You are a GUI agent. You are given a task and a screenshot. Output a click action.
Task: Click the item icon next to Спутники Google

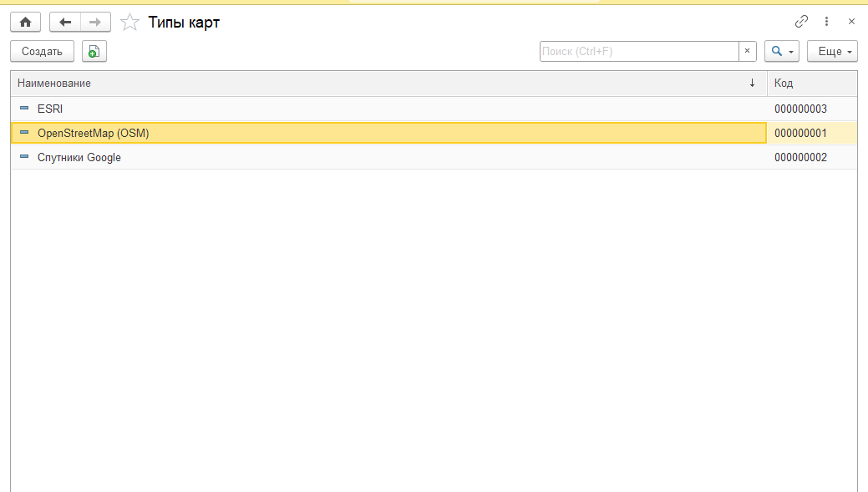pos(24,156)
